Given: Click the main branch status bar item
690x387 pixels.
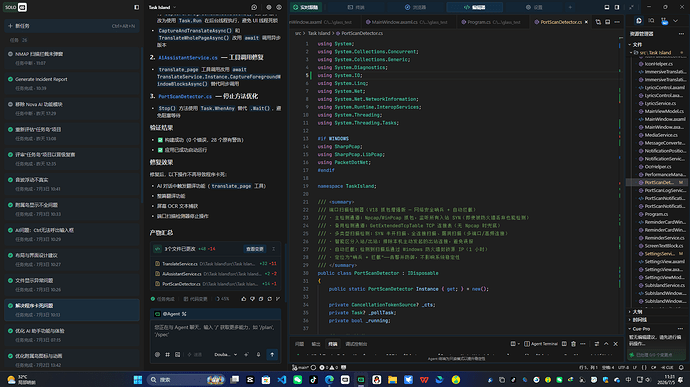Looking at the screenshot, I should pyautogui.click(x=301, y=367).
